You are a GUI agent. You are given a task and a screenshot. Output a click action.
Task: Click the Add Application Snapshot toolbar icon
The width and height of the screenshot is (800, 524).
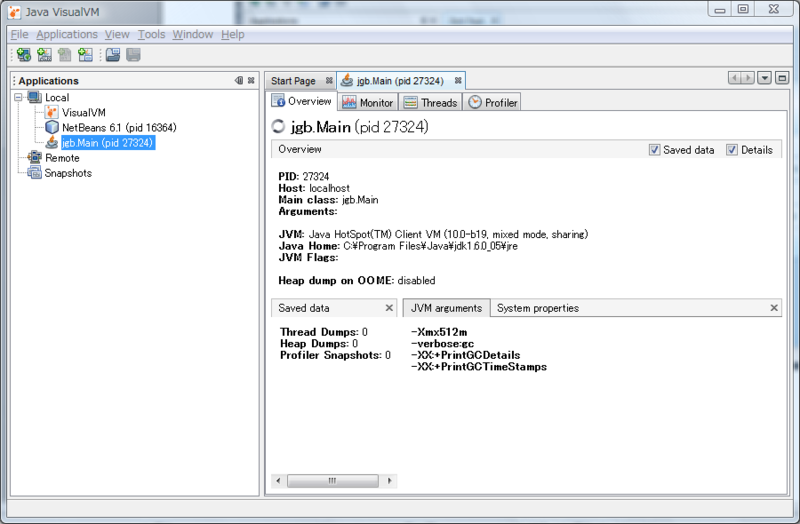85,55
